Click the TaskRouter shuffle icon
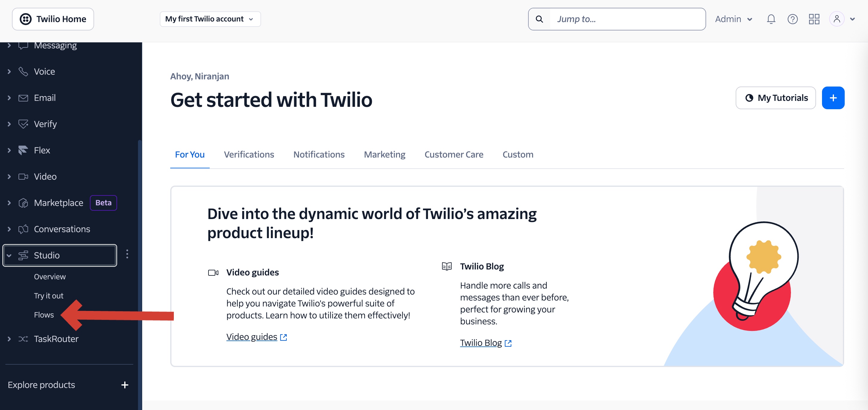868x410 pixels. coord(23,339)
